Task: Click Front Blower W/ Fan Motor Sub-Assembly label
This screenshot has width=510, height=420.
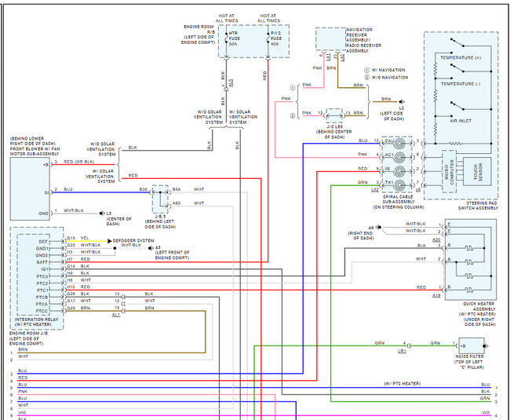Action: point(35,146)
